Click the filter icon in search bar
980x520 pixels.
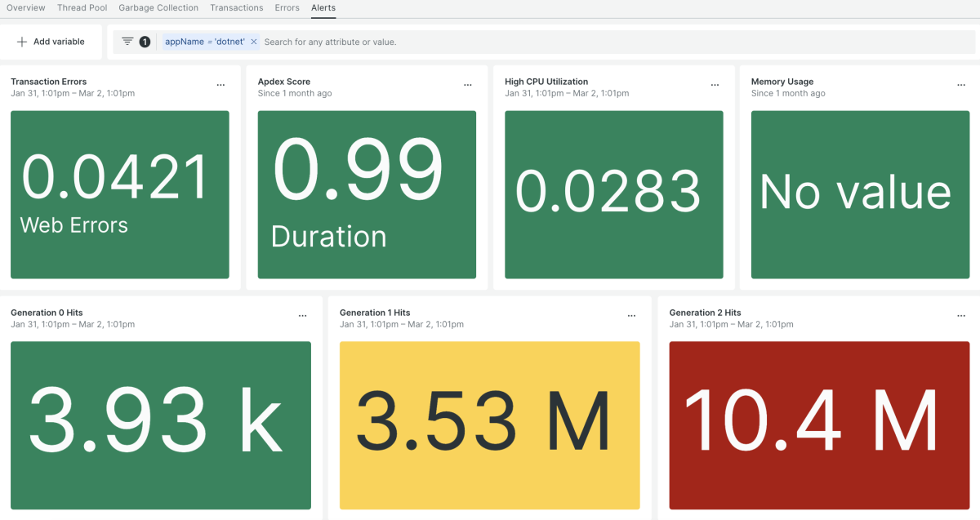127,42
